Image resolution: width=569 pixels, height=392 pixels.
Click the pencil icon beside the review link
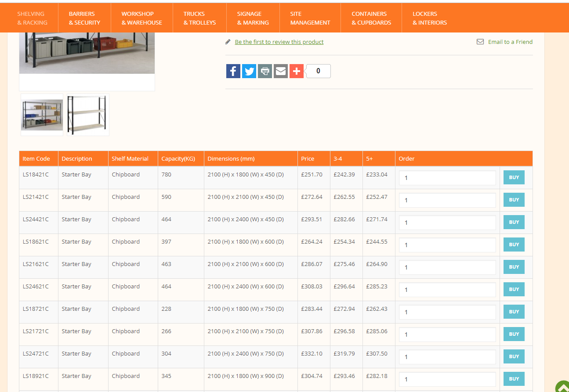pos(228,42)
